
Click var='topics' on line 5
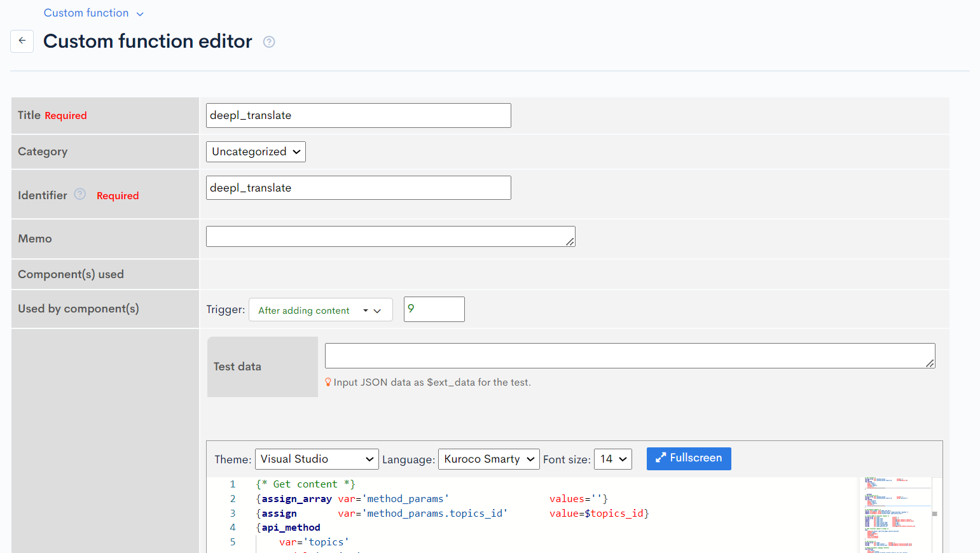tap(314, 542)
